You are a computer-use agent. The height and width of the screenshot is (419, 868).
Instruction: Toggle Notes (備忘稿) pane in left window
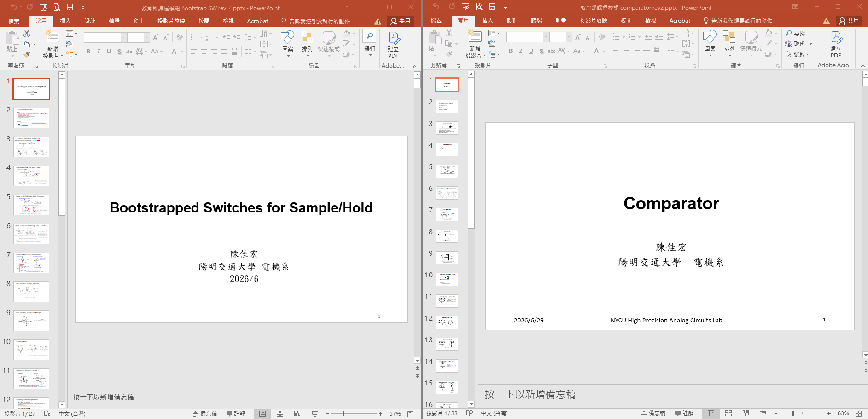[x=204, y=414]
